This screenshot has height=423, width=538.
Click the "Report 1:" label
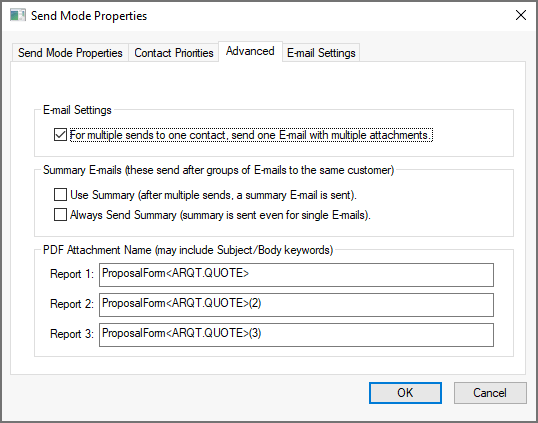click(x=72, y=274)
